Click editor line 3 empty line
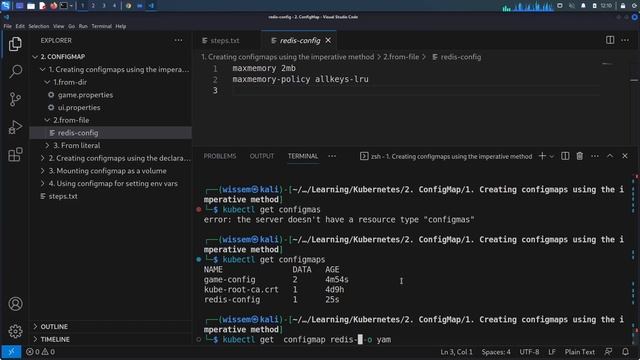 tap(416, 90)
